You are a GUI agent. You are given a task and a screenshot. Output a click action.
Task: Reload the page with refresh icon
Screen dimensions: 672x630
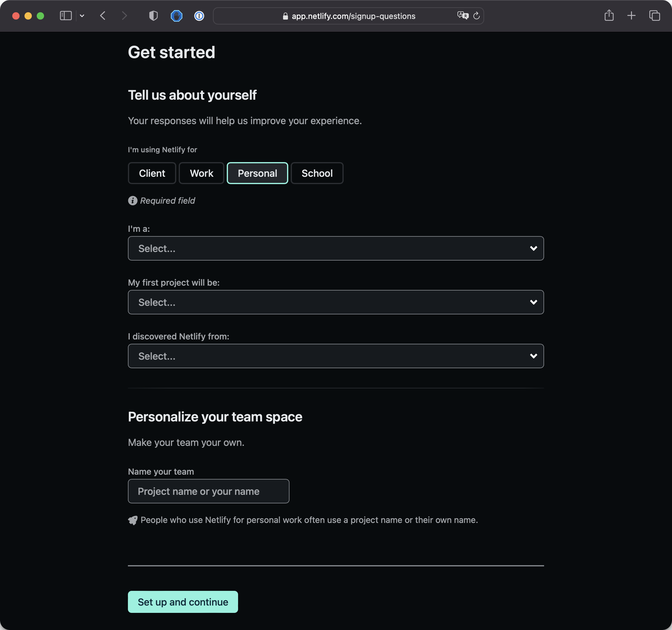pos(477,16)
